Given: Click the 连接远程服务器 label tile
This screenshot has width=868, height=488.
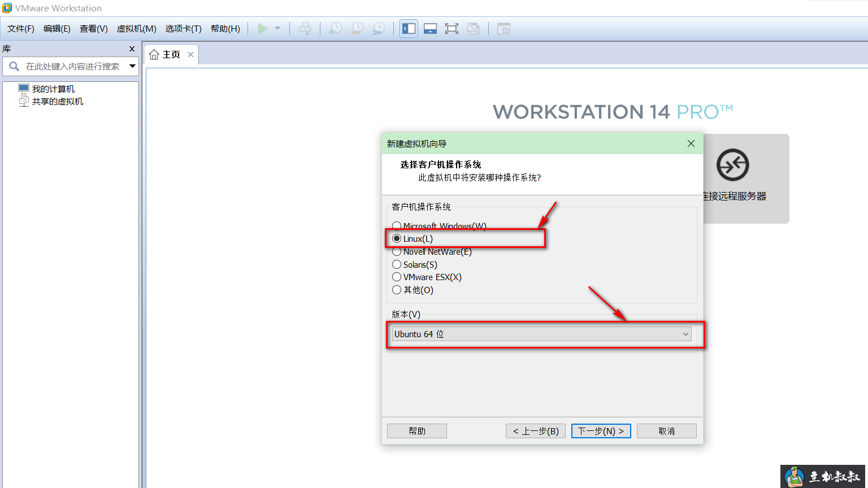Looking at the screenshot, I should point(735,196).
